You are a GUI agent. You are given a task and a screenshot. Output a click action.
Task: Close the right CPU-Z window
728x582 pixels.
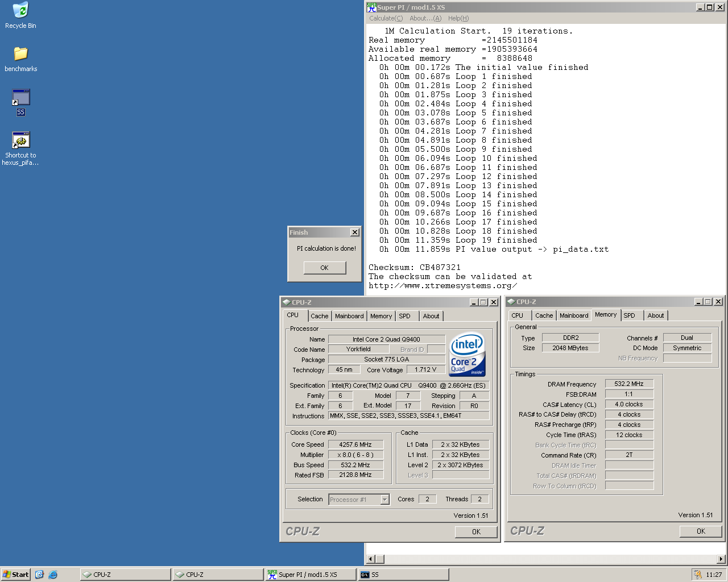click(x=718, y=302)
